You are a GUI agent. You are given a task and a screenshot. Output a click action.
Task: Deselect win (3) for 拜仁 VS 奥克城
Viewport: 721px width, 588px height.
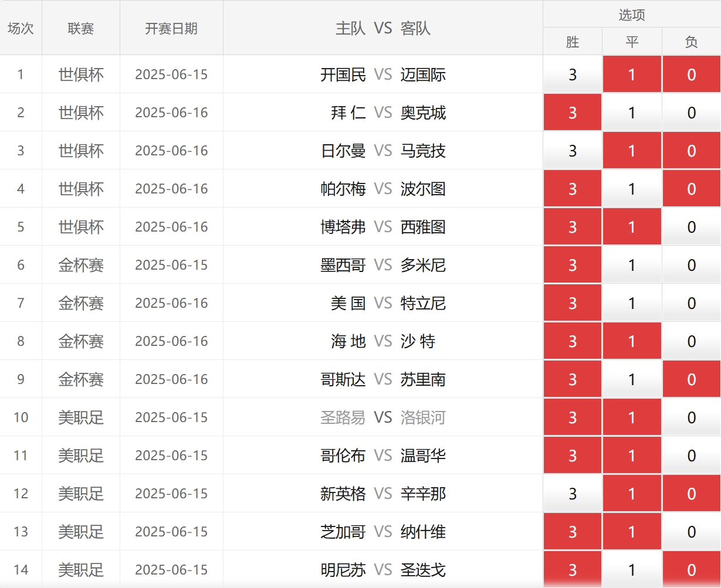tap(573, 113)
